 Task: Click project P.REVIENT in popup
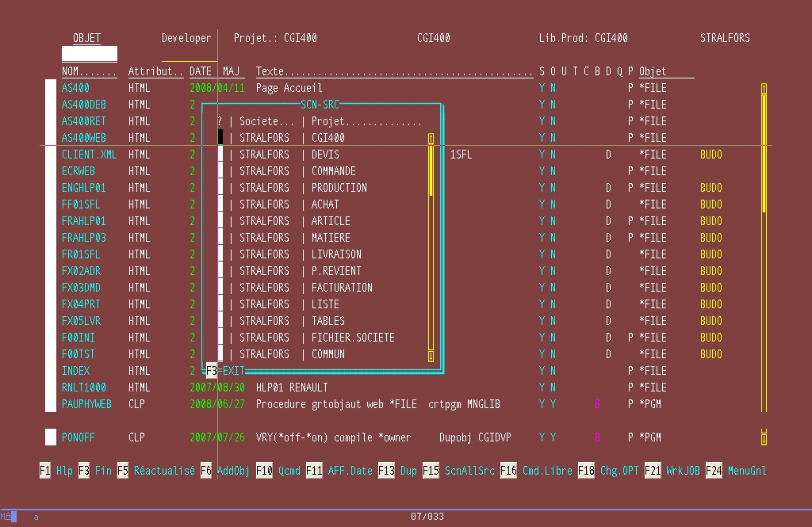coord(336,271)
